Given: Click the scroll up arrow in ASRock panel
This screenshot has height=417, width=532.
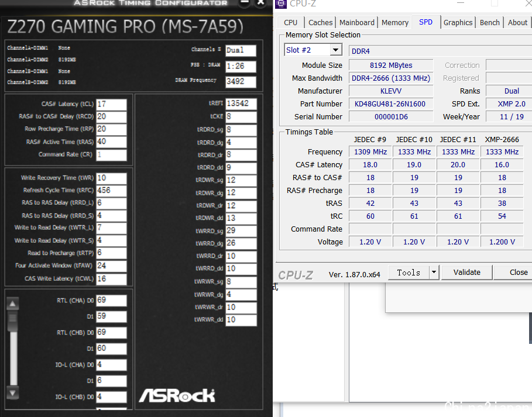Looking at the screenshot, I should pyautogui.click(x=12, y=304).
